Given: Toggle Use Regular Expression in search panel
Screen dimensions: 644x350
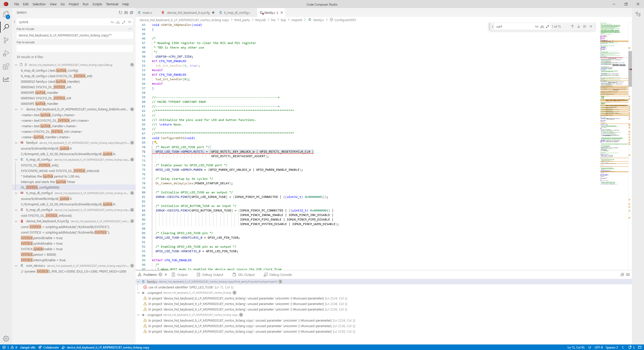Looking at the screenshot, I should click(124, 22).
